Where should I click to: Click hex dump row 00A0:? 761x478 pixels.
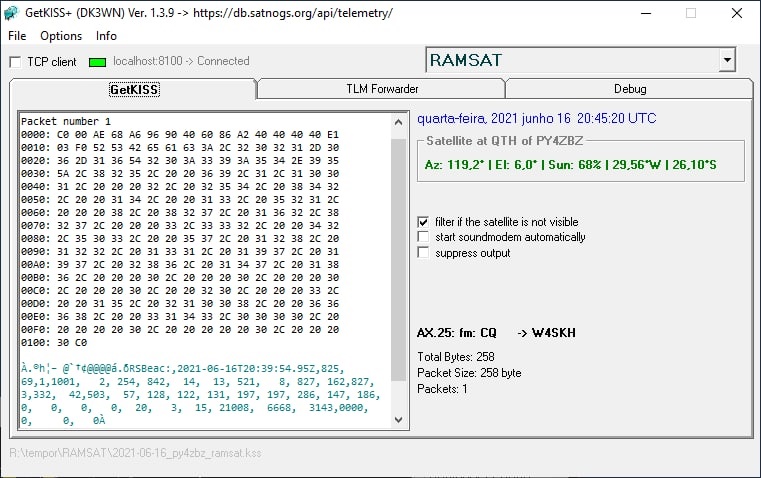(180, 264)
